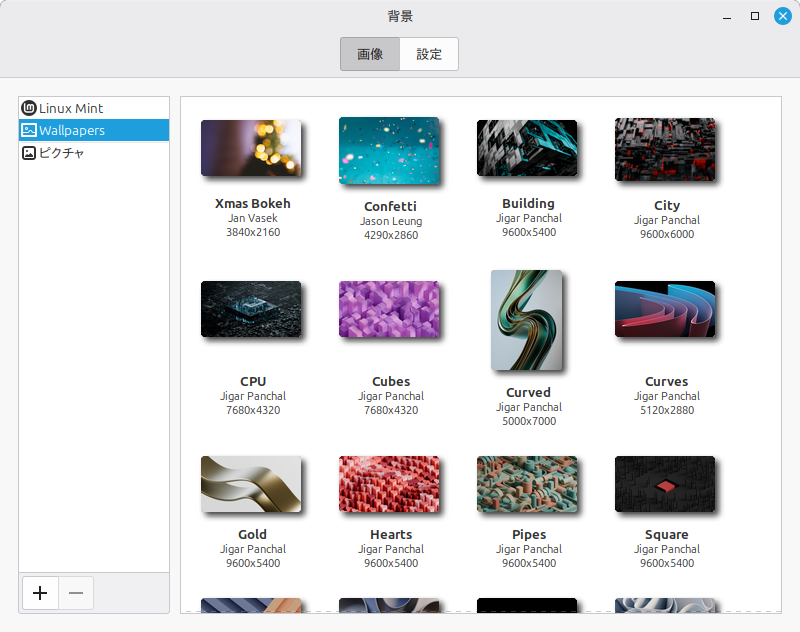Choose the purple Cubes wallpaper
Viewport: 800px width, 632px height.
coord(389,309)
